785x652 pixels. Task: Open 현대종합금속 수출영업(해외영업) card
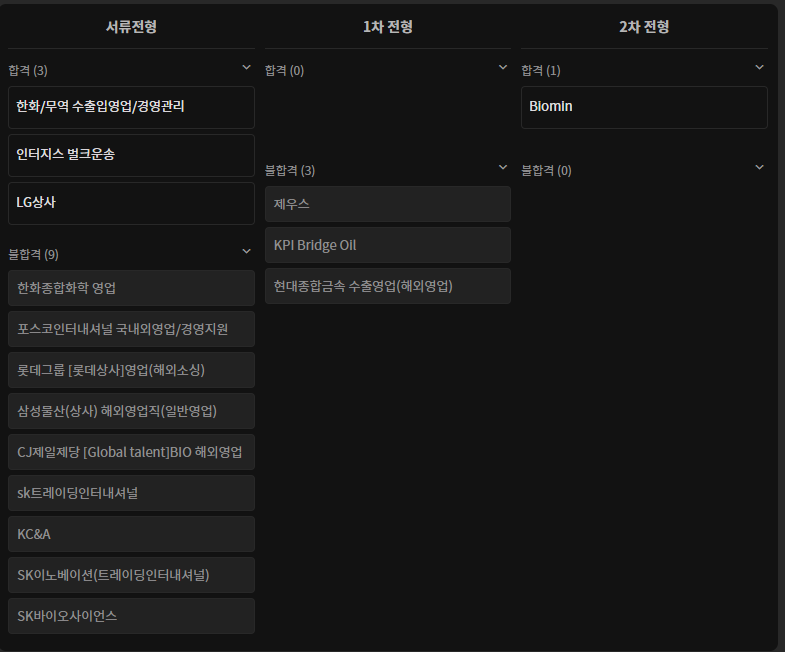click(387, 286)
